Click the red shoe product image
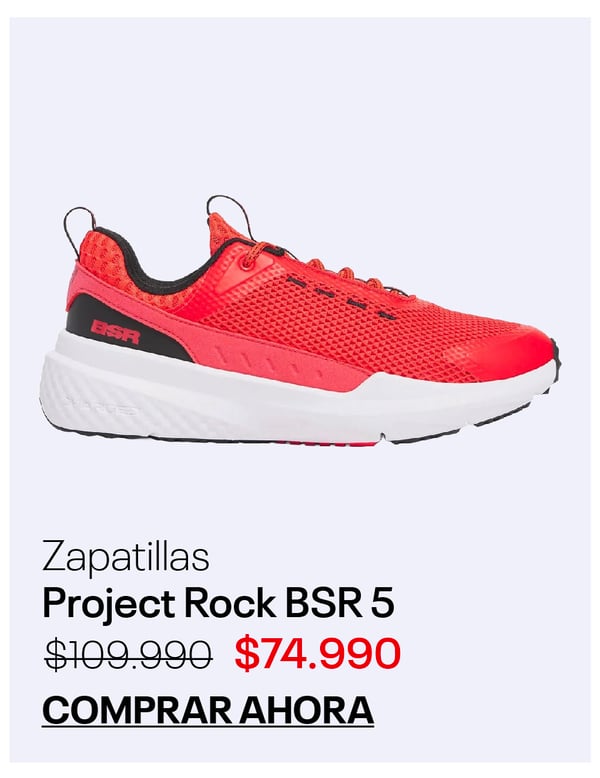Screen dimensions: 600x778 point(300,321)
